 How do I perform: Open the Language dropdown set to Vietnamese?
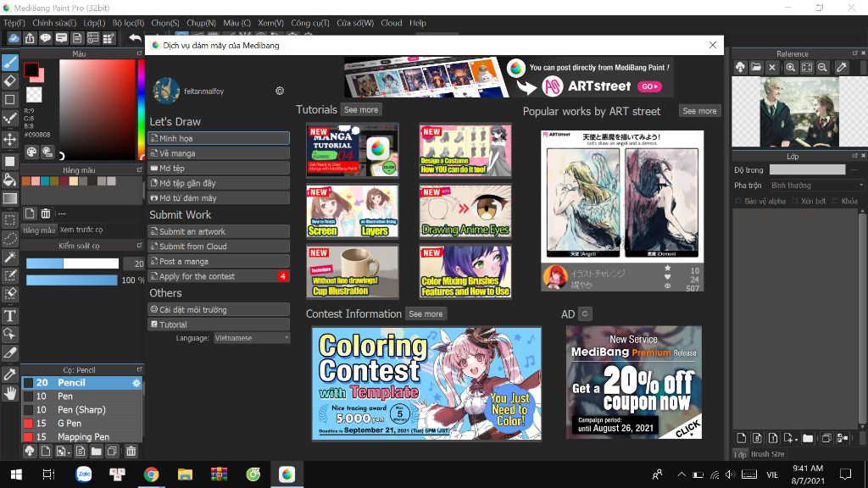click(252, 338)
